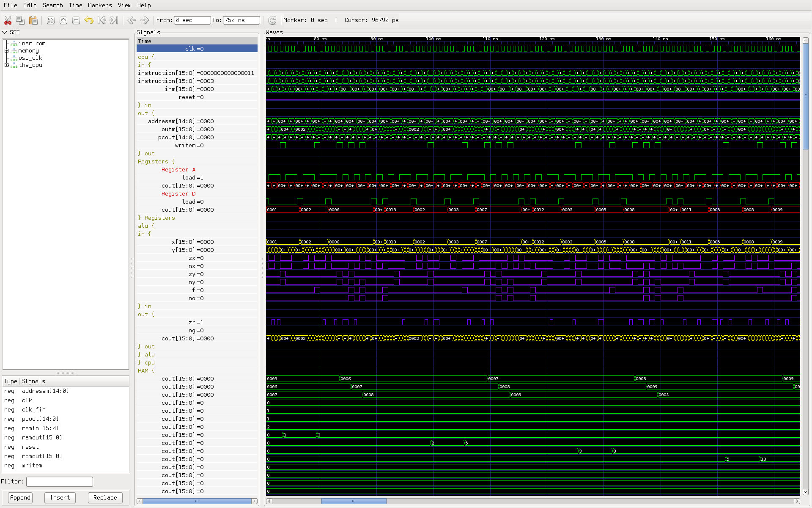
Task: Zoom out of the waveform view
Action: 76,20
